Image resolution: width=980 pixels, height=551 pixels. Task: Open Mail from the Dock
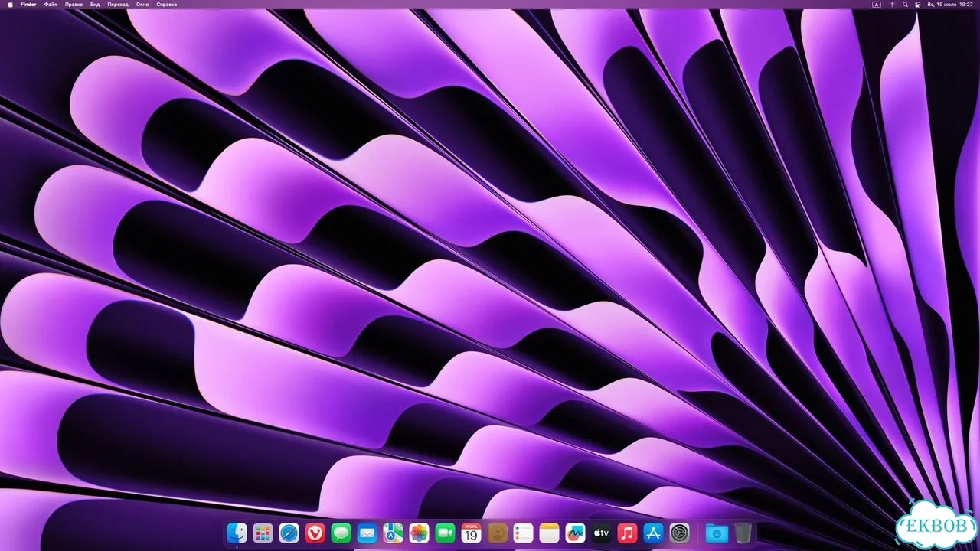click(367, 533)
